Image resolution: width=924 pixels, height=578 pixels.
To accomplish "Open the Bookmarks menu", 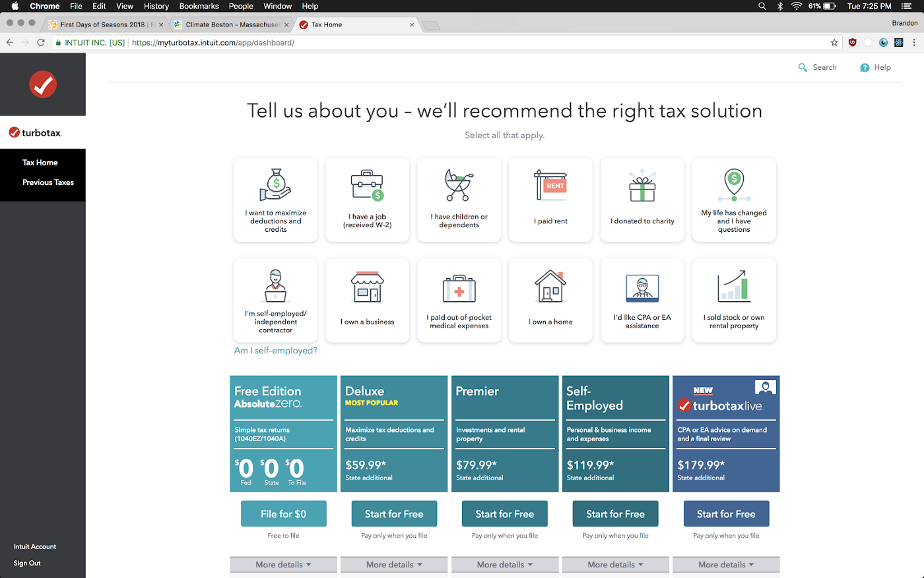I will [199, 6].
